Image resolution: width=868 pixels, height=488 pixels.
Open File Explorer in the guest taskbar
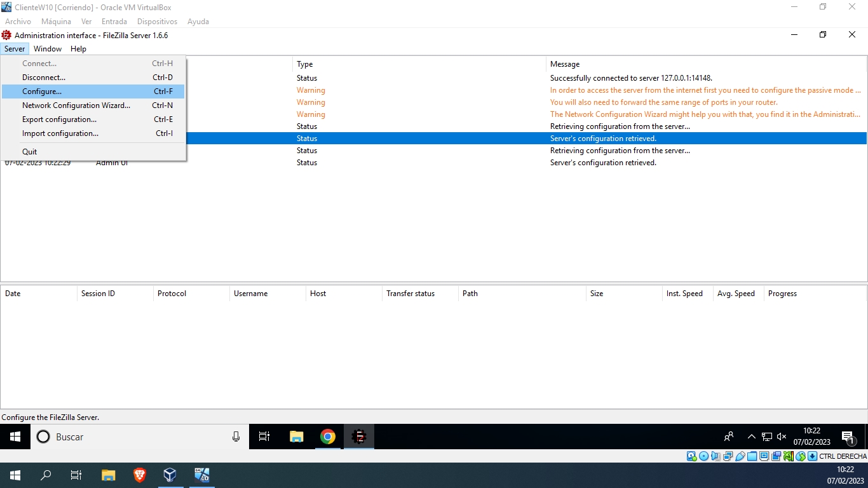[x=297, y=437]
